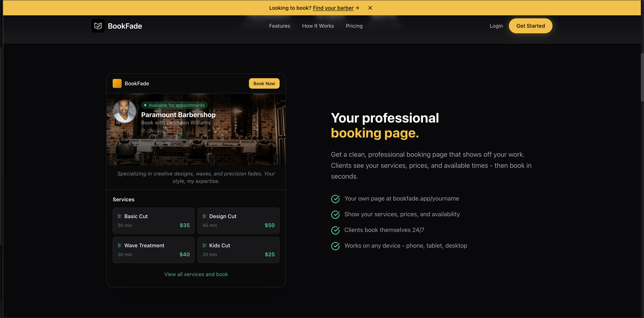Click the scissors icon on Wave Treatment

pyautogui.click(x=120, y=246)
